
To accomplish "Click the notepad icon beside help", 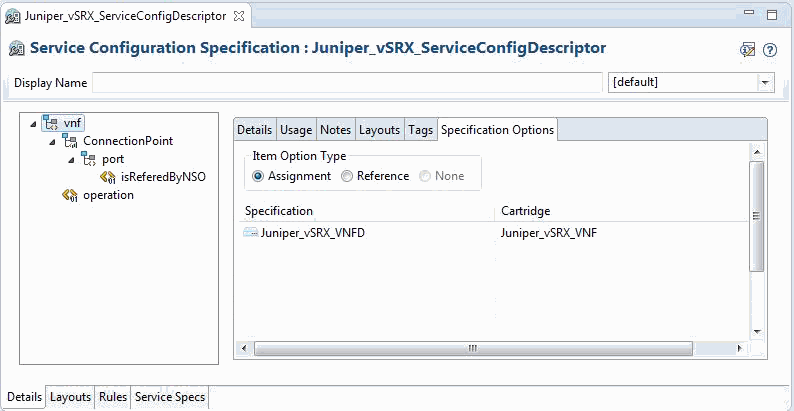I will [x=748, y=50].
